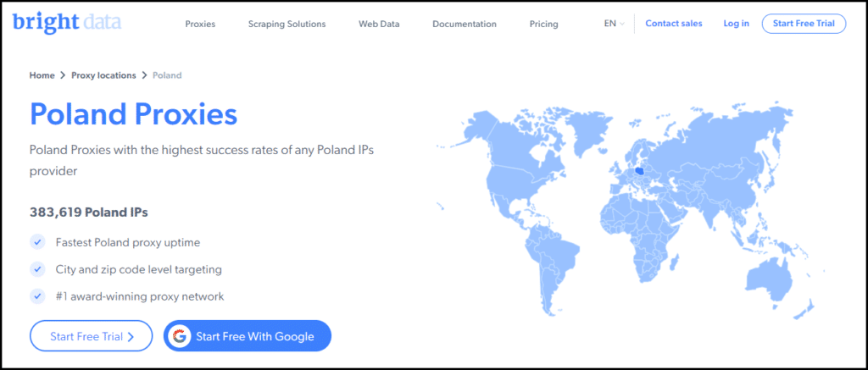Click the Google G icon
Viewport: 868px width, 370px height.
(179, 336)
